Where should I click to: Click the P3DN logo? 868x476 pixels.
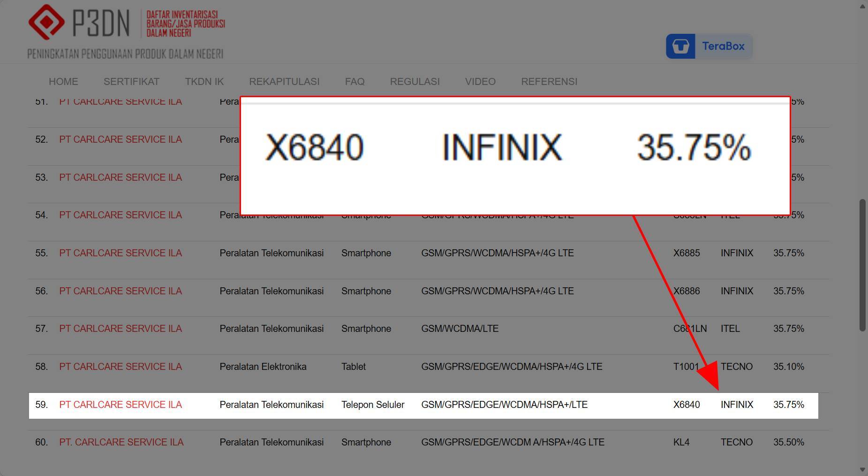click(x=127, y=31)
